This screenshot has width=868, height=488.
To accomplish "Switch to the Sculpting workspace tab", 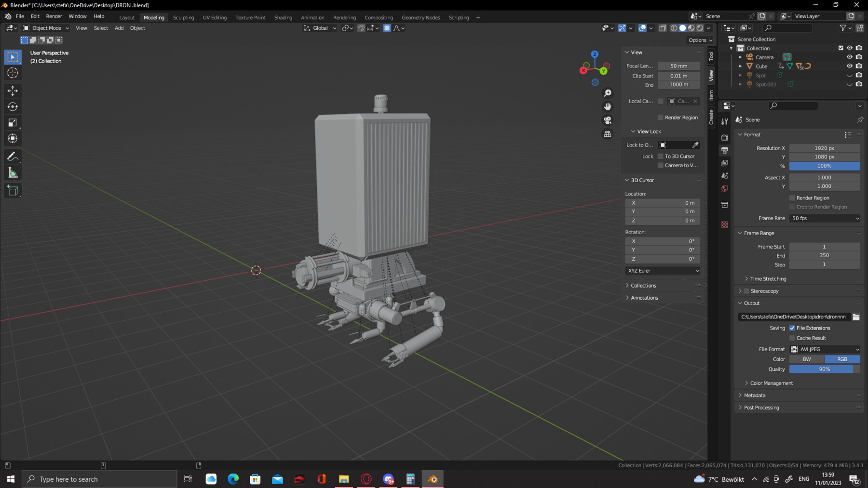I will coord(183,17).
